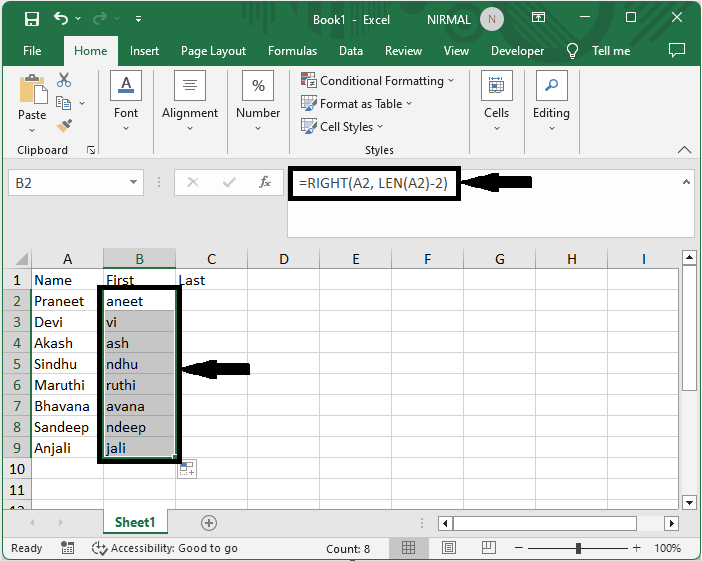Click horizontal scrollbar right arrow

coord(671,523)
